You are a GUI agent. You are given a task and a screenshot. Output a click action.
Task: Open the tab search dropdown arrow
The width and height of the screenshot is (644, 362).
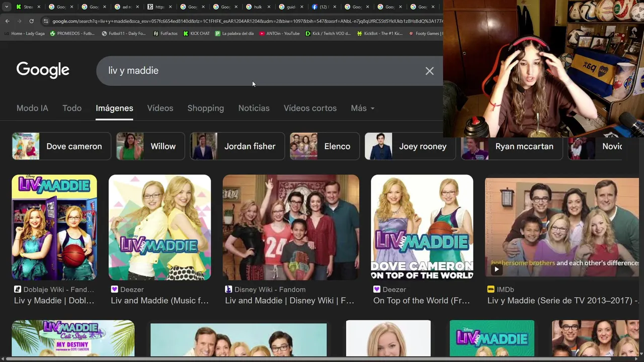tap(6, 7)
